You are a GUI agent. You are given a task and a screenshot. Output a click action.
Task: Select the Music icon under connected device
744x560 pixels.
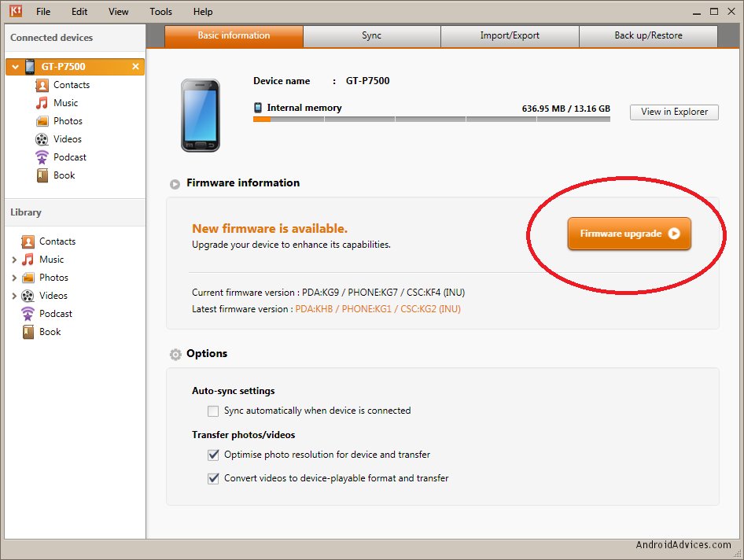click(x=42, y=103)
